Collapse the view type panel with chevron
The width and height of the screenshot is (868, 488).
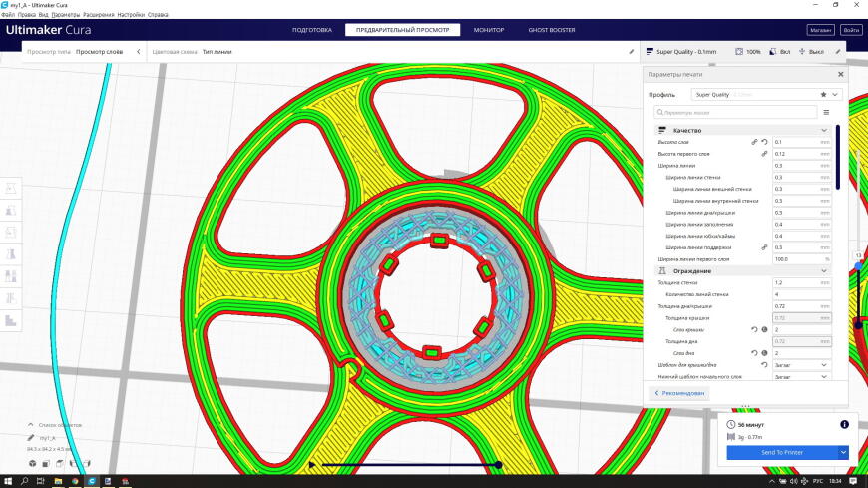(x=139, y=52)
